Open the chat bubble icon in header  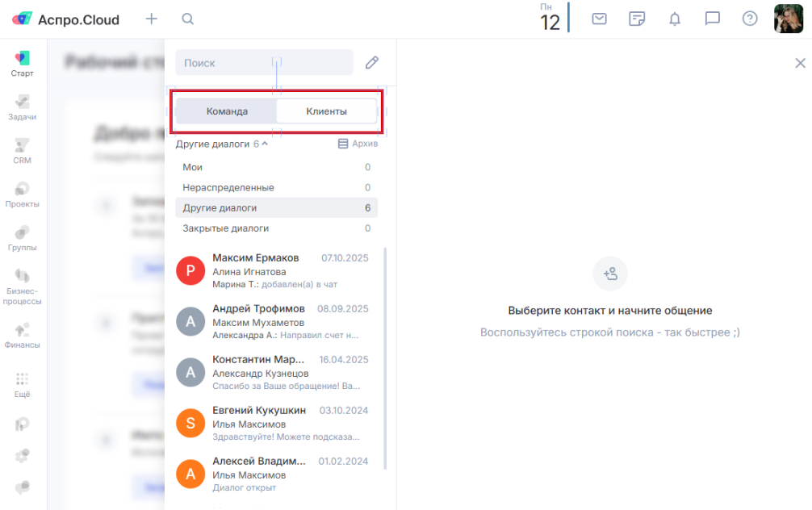[x=712, y=19]
